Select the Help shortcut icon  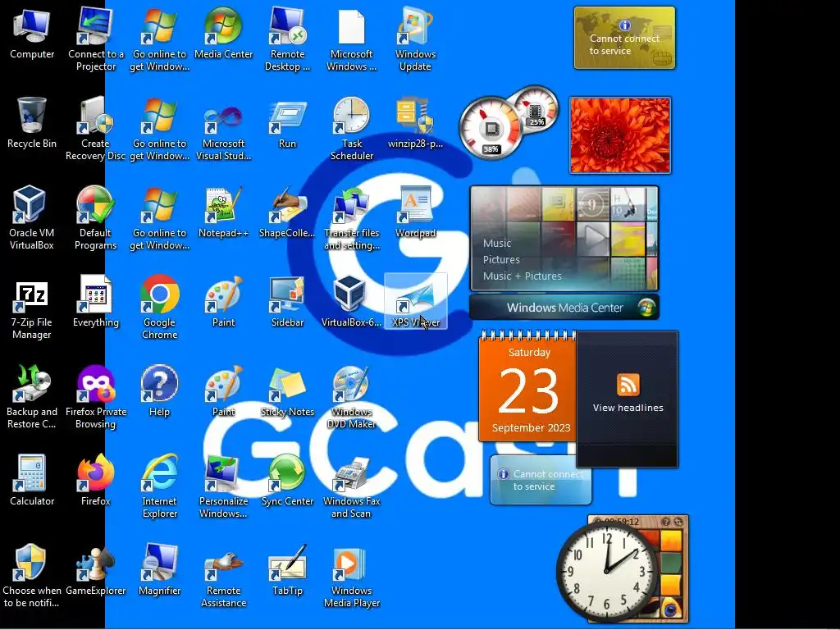pos(159,391)
